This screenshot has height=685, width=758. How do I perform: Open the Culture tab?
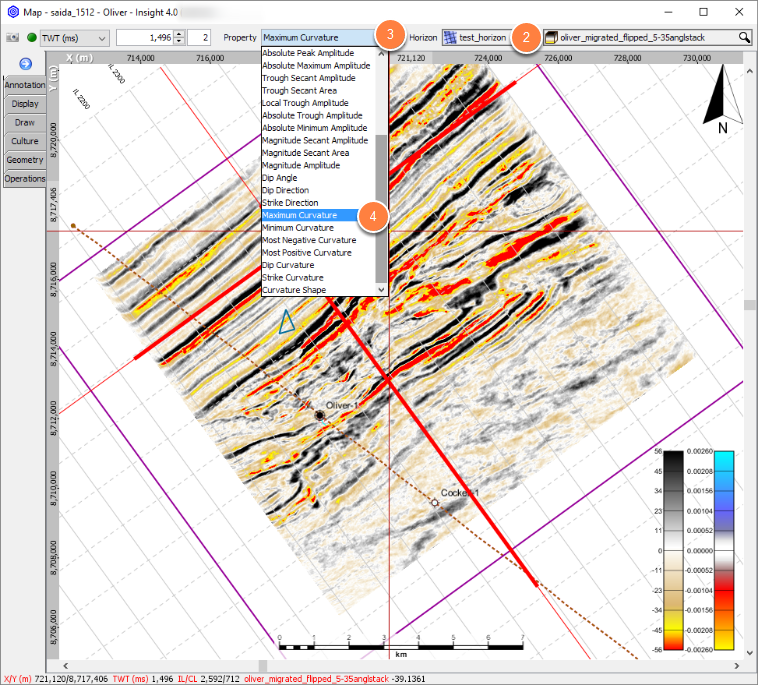[25, 141]
